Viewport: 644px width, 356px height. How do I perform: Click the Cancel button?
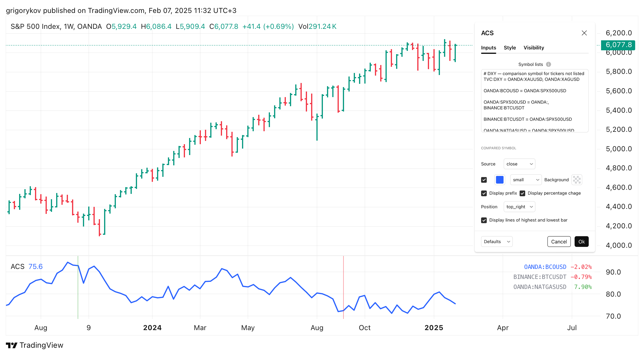[559, 242]
